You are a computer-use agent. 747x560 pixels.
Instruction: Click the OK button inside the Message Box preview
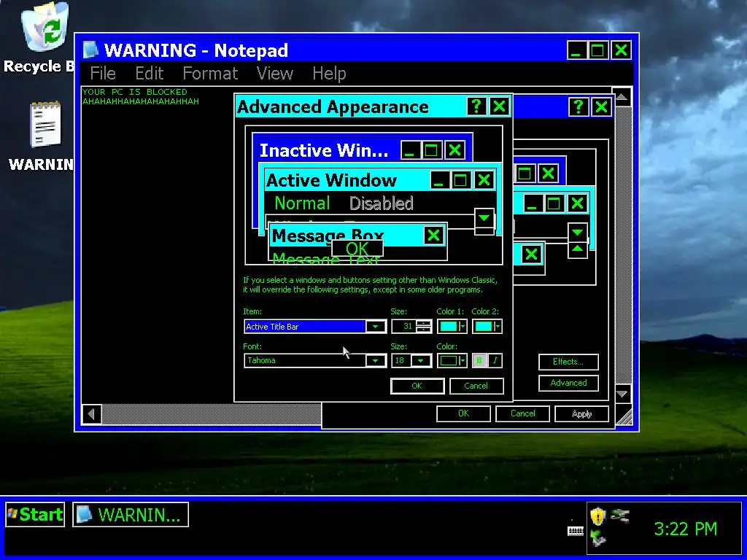[x=357, y=248]
